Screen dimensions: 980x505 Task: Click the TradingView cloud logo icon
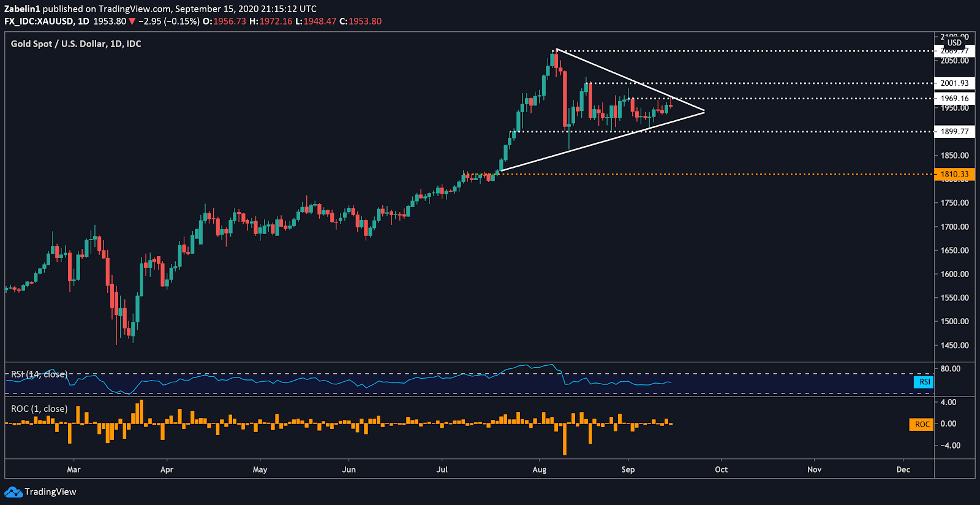click(x=13, y=492)
